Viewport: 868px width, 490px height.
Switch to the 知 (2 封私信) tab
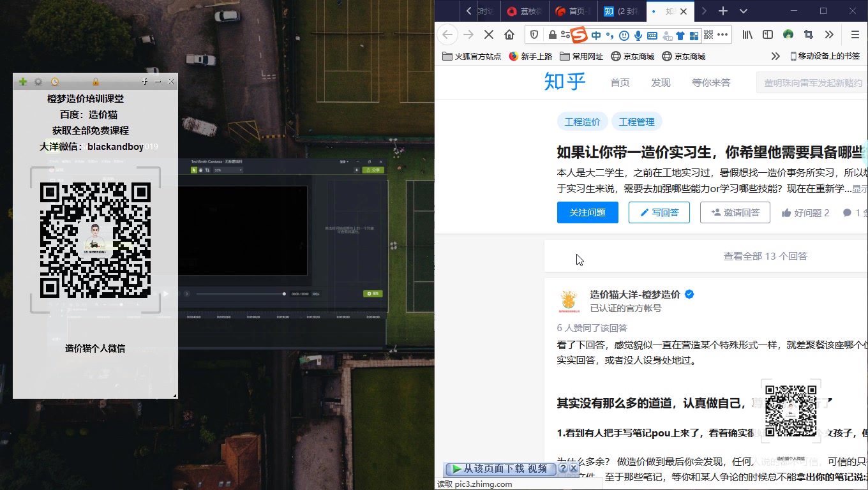(622, 11)
